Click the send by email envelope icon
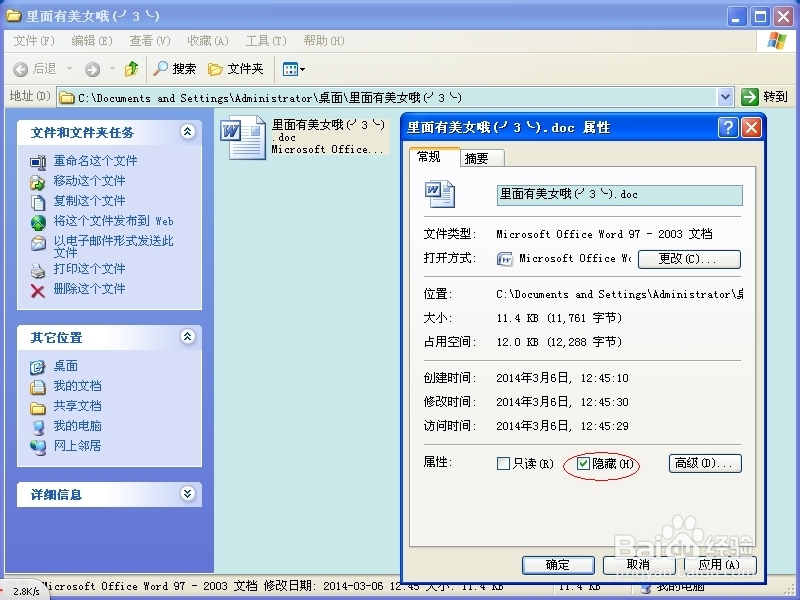The height and width of the screenshot is (600, 800). (38, 243)
